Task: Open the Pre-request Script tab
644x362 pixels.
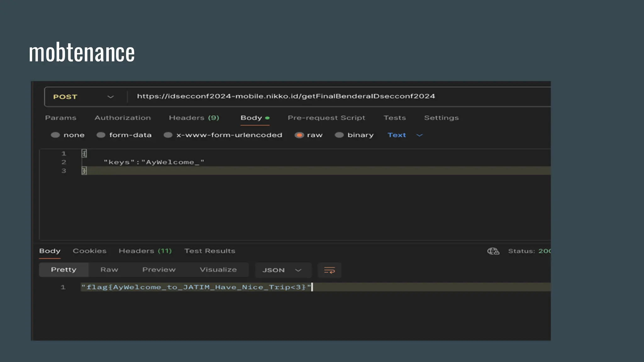Action: [326, 118]
